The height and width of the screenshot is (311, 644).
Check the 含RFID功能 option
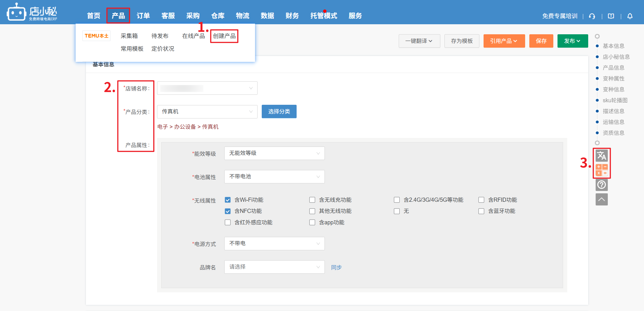[481, 200]
